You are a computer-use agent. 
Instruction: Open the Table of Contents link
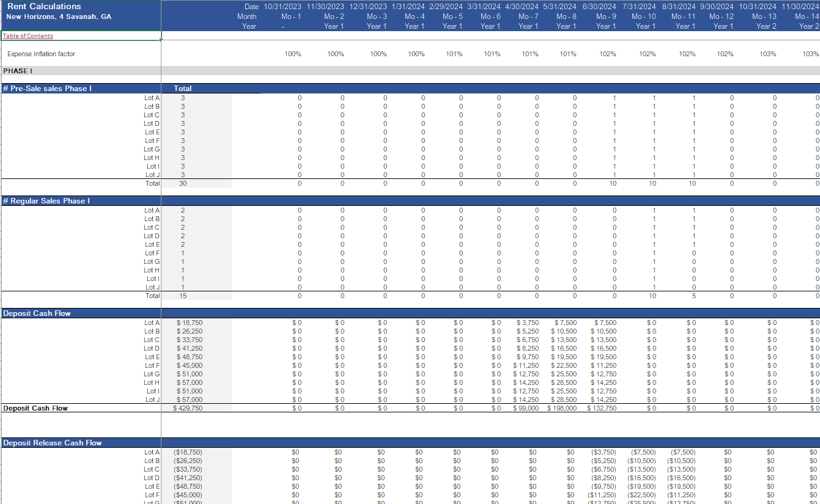28,36
